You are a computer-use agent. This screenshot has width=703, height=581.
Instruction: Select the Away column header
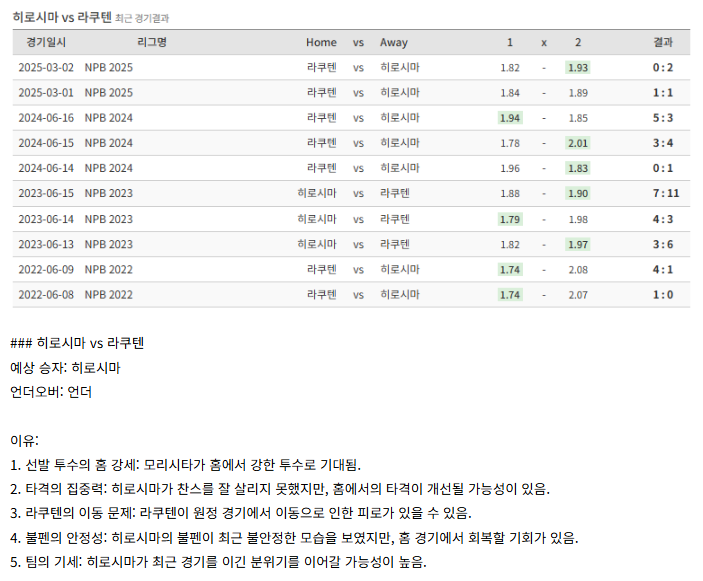pyautogui.click(x=394, y=43)
